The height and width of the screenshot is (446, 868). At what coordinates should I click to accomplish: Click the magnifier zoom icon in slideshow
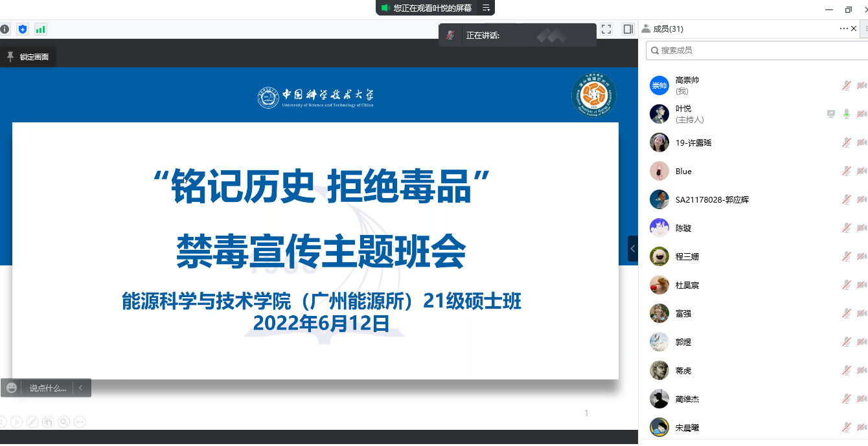click(x=63, y=422)
